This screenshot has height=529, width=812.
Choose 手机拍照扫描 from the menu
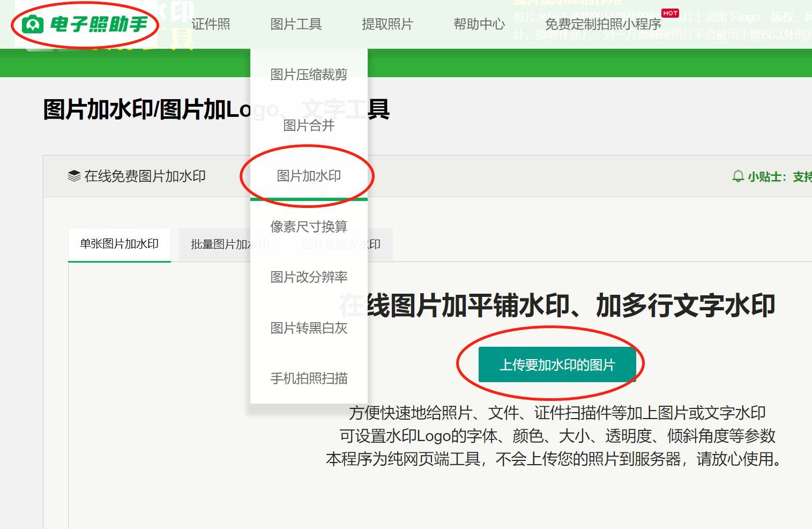tap(309, 378)
